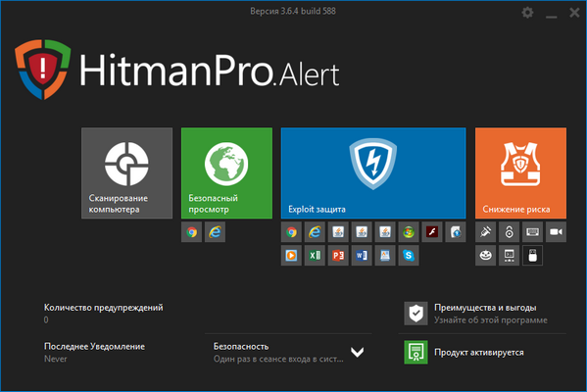Click the Java icon beside the green Windows orb

tap(385, 232)
